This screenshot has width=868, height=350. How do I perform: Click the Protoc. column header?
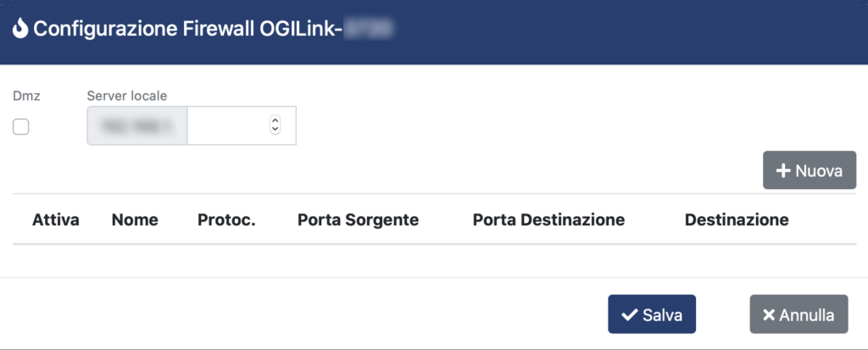click(226, 219)
